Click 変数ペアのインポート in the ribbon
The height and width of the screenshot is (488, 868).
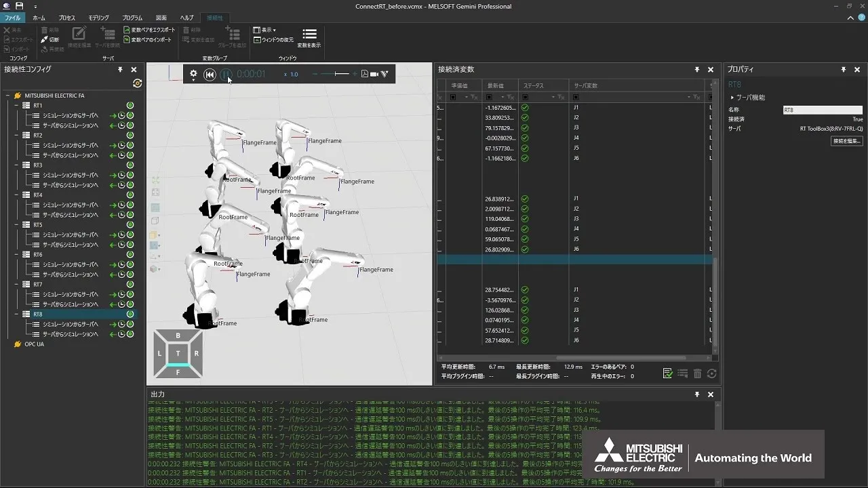(148, 40)
